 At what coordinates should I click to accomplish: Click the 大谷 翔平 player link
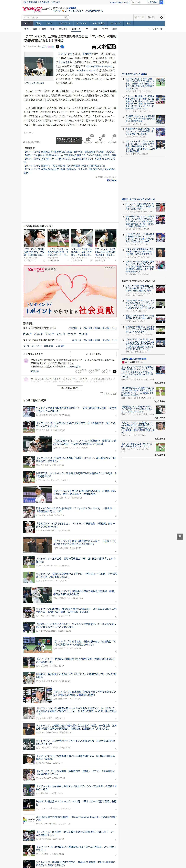[x=60, y=346]
